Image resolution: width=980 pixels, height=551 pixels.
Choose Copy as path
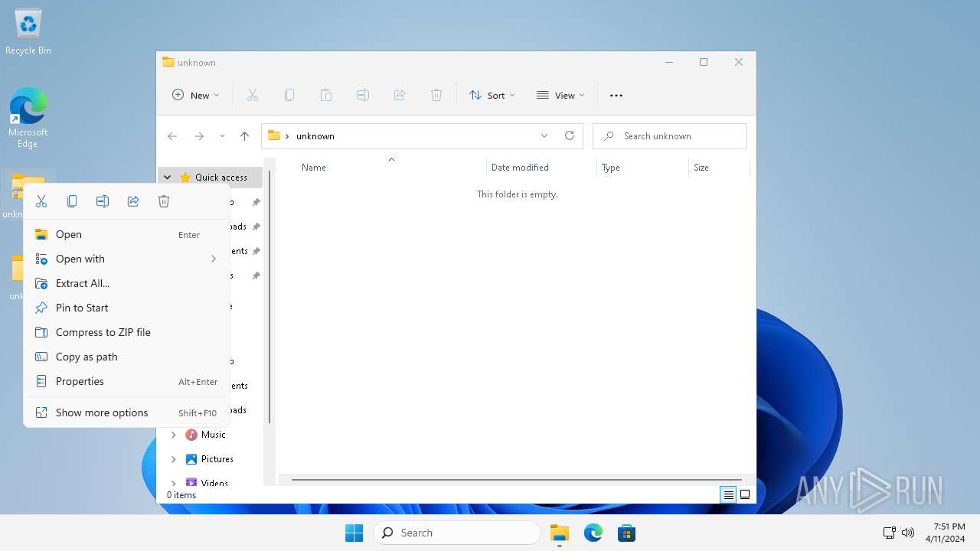pyautogui.click(x=126, y=357)
